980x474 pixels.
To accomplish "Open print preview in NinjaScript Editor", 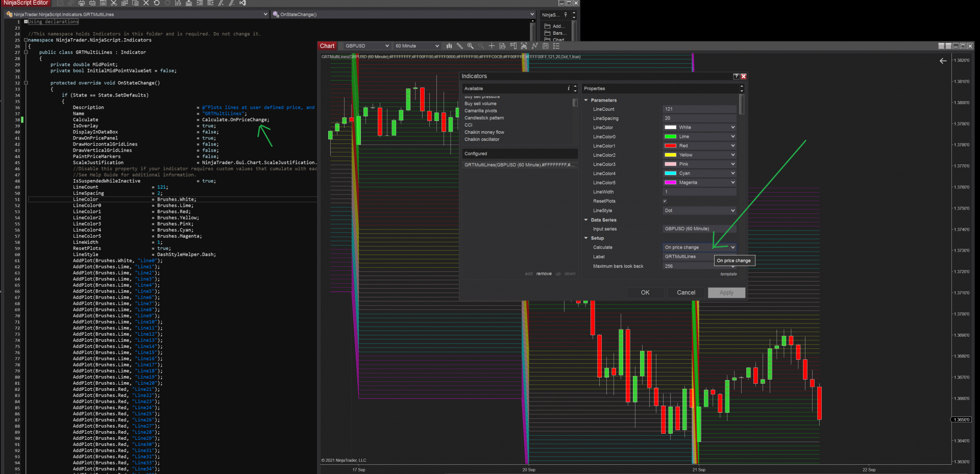I will click(x=92, y=3).
